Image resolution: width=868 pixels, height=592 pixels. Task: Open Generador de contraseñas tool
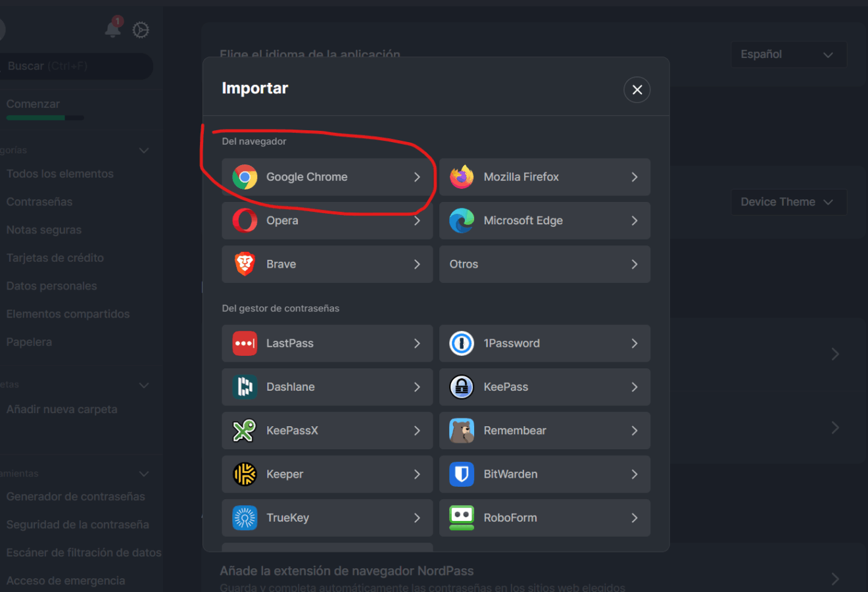pyautogui.click(x=76, y=497)
